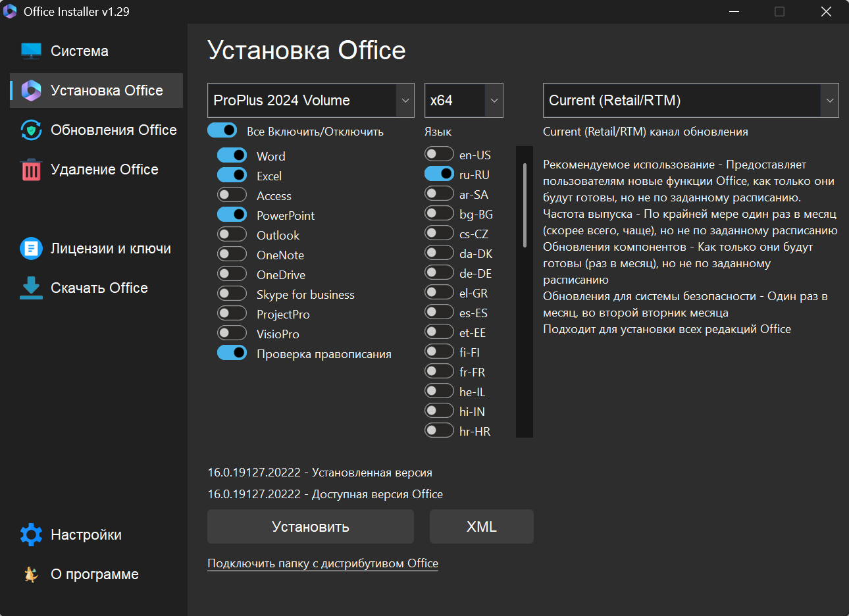Click the XML button
Image resolution: width=849 pixels, height=616 pixels.
click(481, 526)
